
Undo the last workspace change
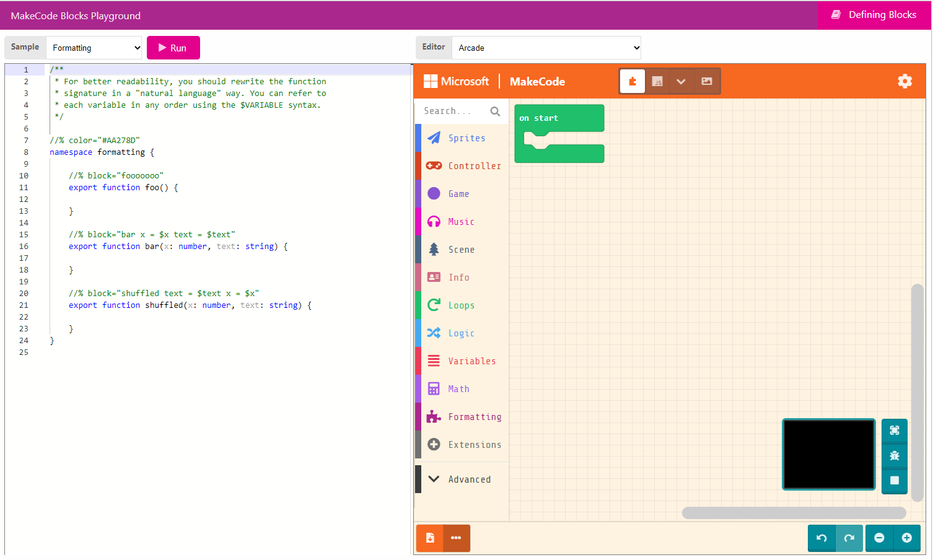coord(821,538)
